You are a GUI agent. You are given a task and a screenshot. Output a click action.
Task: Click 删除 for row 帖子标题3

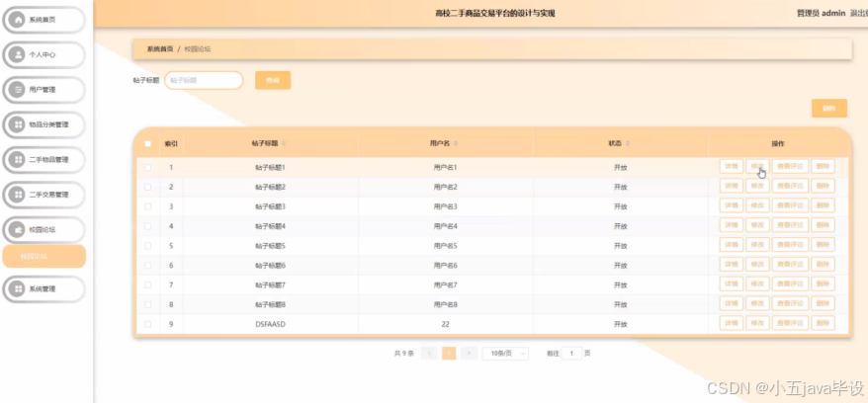(824, 205)
